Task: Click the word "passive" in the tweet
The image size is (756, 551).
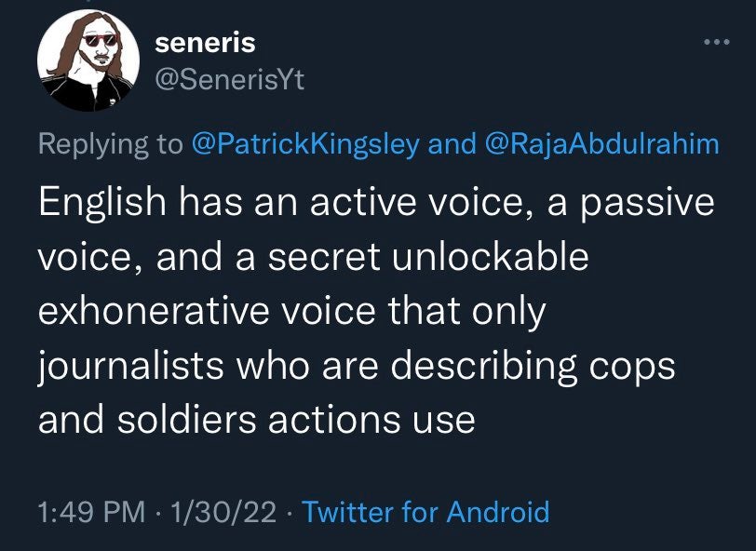Action: (x=649, y=204)
